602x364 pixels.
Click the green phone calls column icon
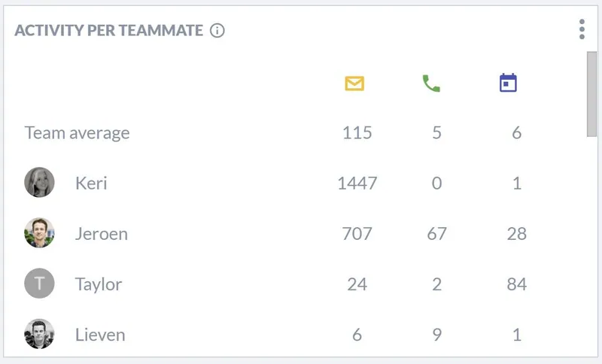click(431, 83)
